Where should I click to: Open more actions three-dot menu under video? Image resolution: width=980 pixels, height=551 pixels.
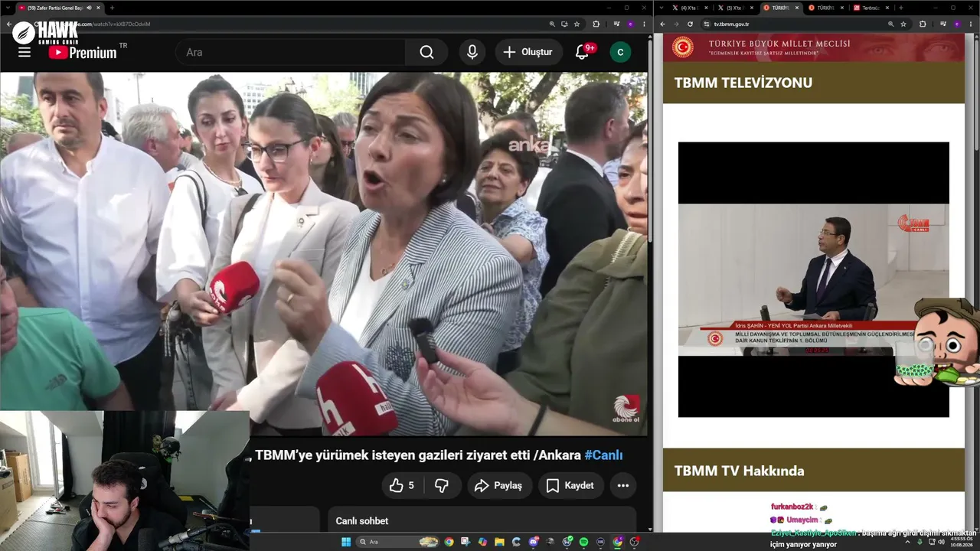pos(623,485)
